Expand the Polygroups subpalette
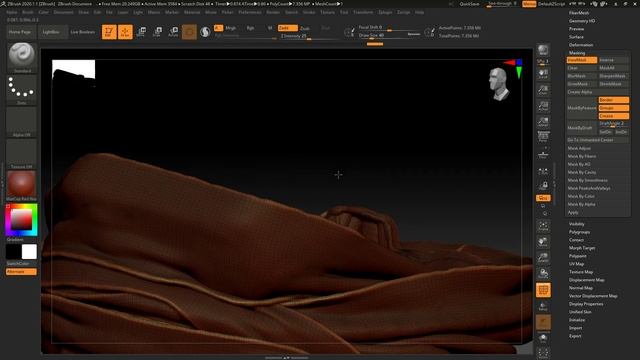 [x=579, y=232]
